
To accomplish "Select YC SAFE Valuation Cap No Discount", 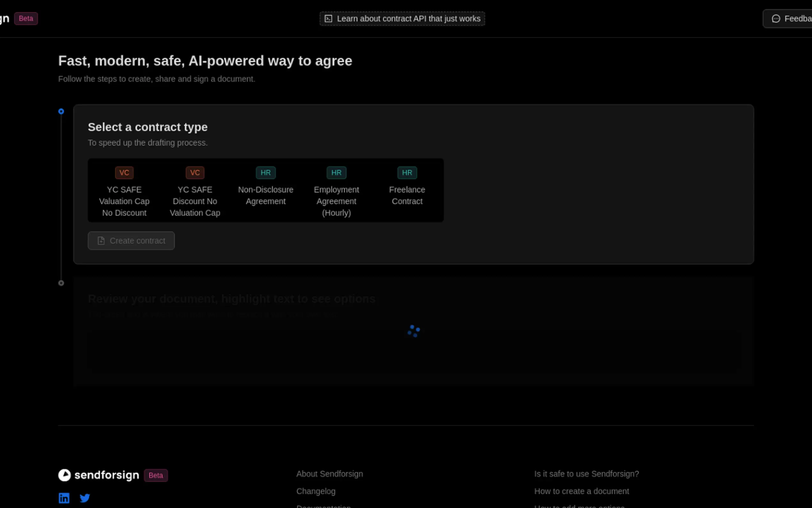I will [124, 201].
